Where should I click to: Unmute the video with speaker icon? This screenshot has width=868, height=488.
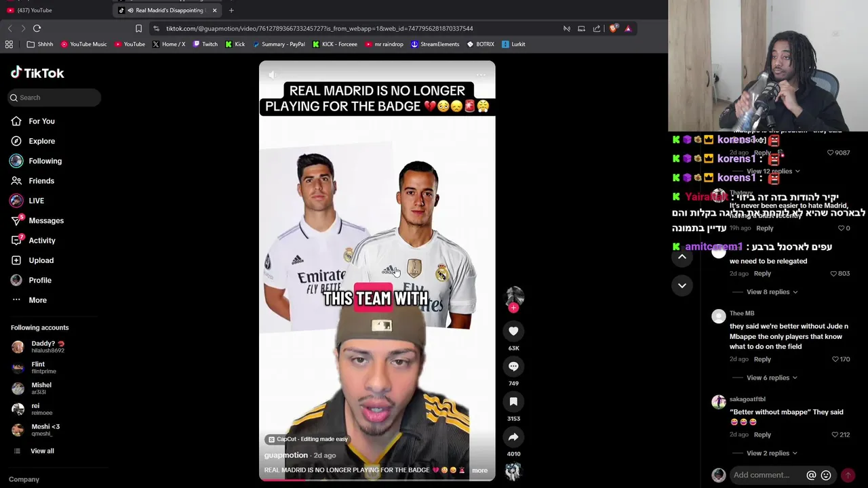[x=273, y=75]
